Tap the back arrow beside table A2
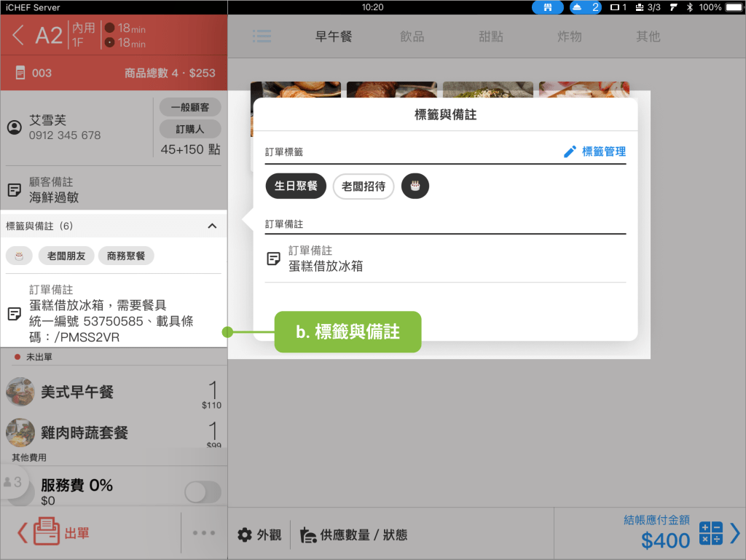The height and width of the screenshot is (560, 746). [19, 35]
